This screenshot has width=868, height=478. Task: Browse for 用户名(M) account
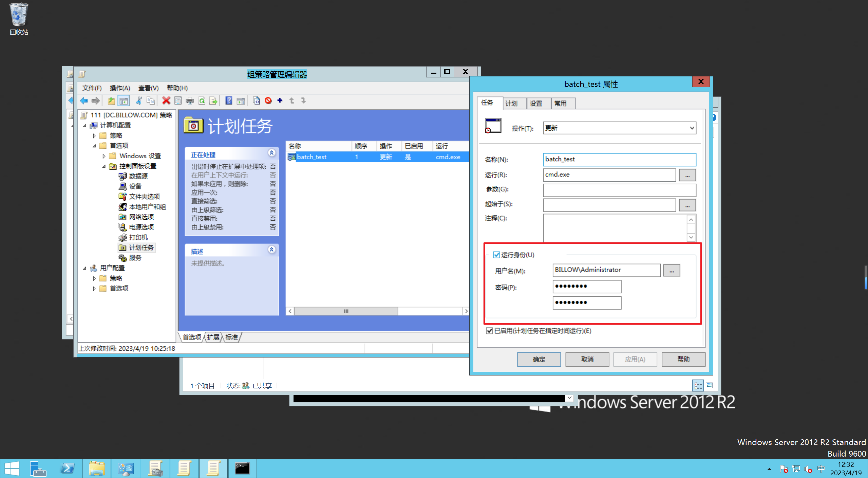(x=672, y=271)
